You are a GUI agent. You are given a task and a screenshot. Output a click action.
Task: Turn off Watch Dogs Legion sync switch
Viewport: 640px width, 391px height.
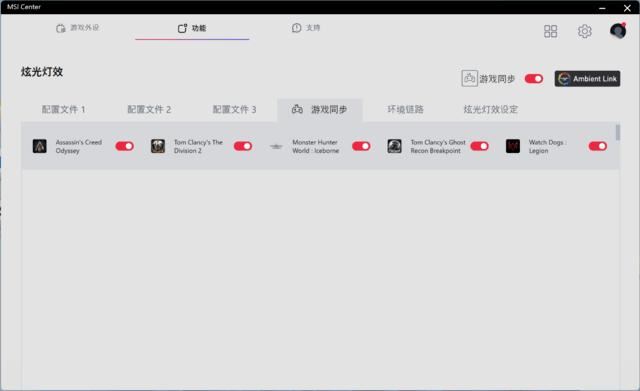(598, 146)
